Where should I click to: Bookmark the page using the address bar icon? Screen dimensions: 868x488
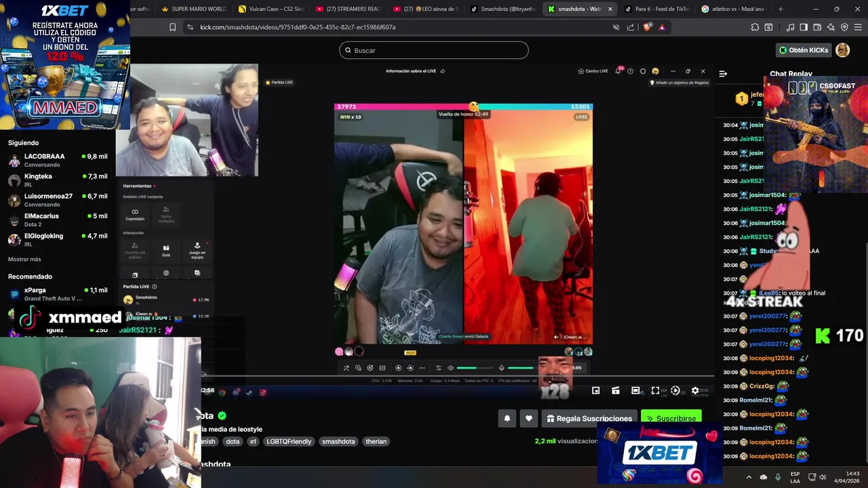coord(172,27)
